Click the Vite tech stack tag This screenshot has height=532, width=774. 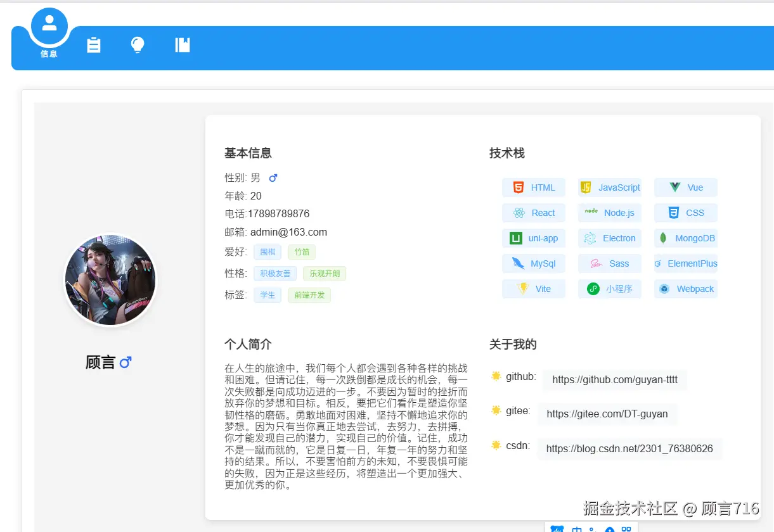(533, 289)
